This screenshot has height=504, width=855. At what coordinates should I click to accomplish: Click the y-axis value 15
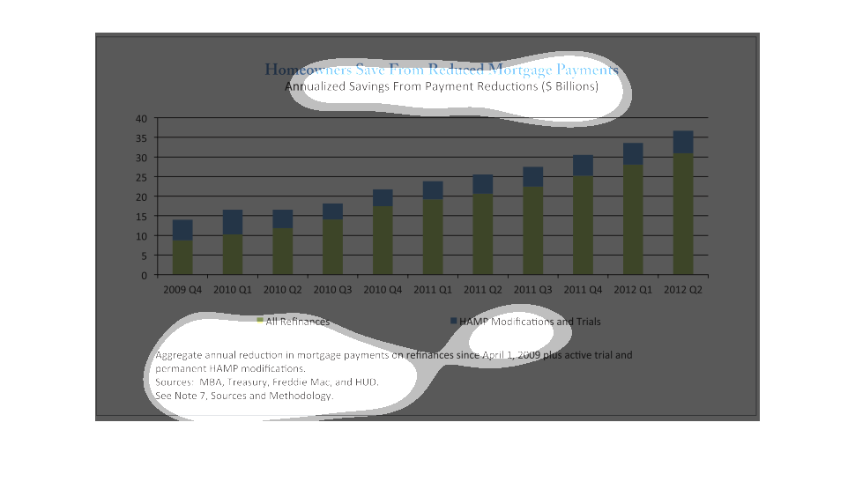point(141,217)
